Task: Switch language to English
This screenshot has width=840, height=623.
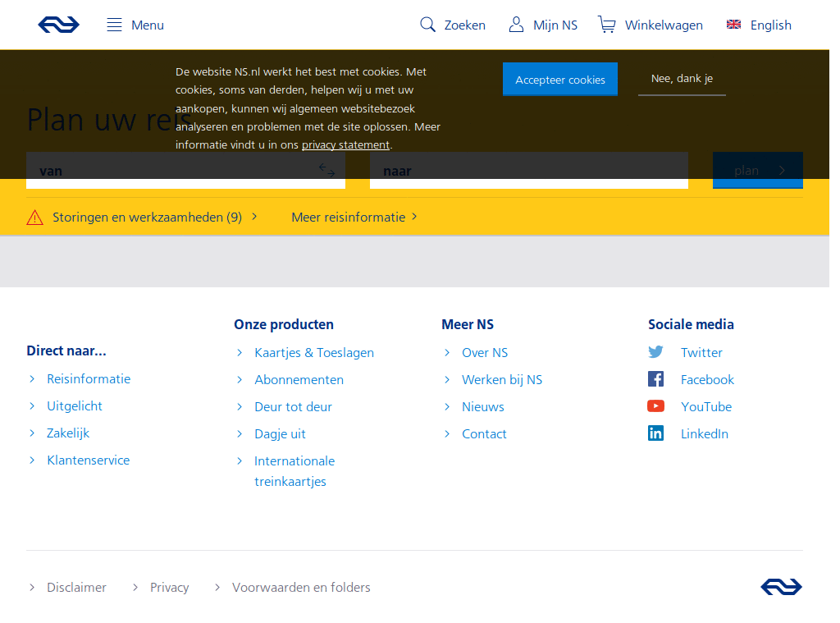Action: [x=771, y=25]
